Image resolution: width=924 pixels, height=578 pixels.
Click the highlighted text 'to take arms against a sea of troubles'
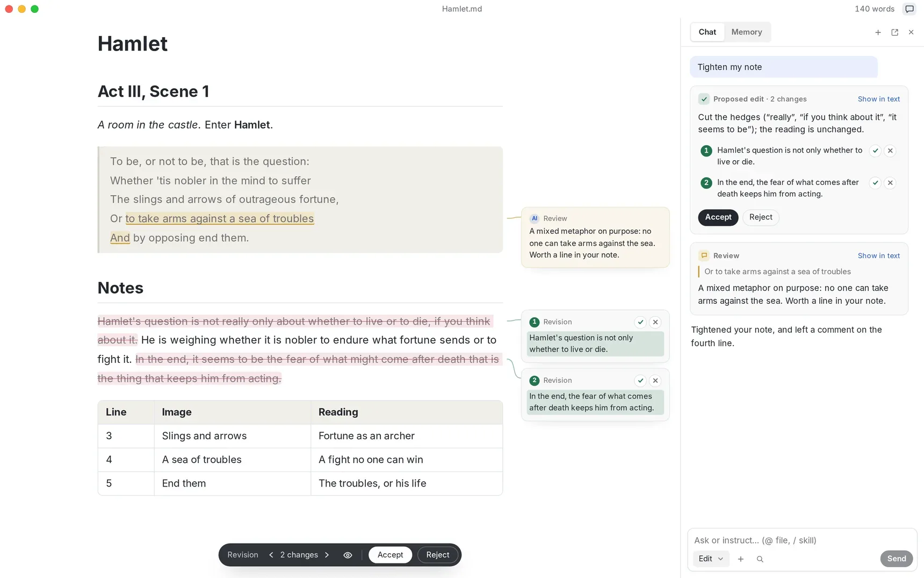[x=220, y=219]
